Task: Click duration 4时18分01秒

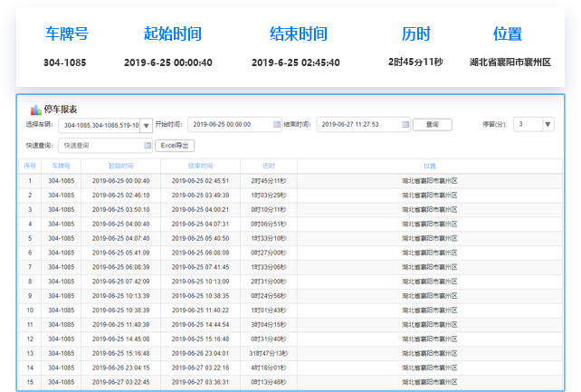Action: [269, 368]
